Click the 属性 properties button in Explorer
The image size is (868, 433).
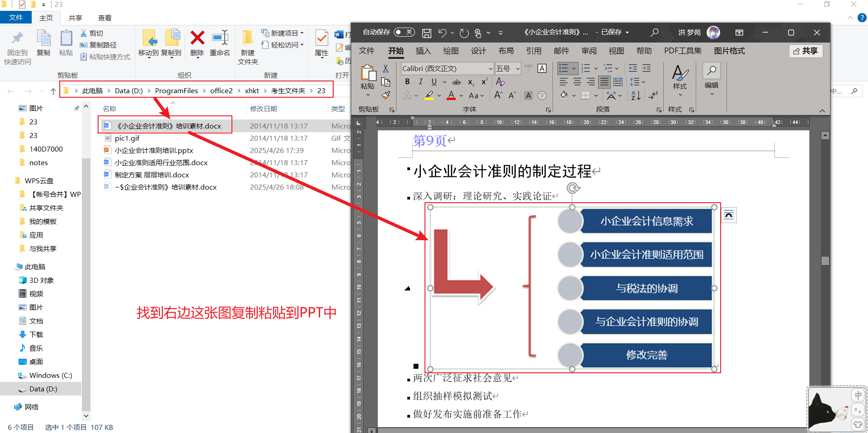(x=321, y=44)
